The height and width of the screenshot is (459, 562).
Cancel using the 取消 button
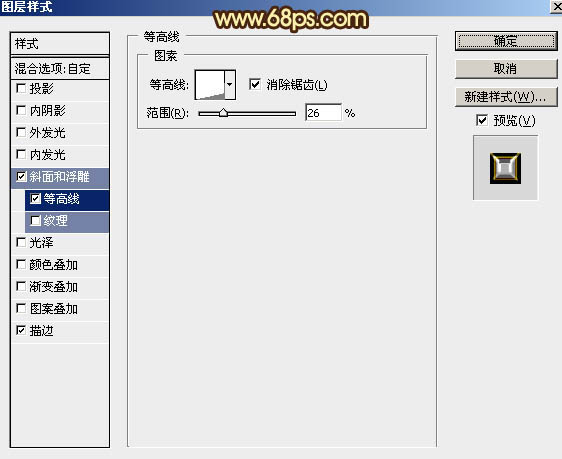click(x=506, y=69)
